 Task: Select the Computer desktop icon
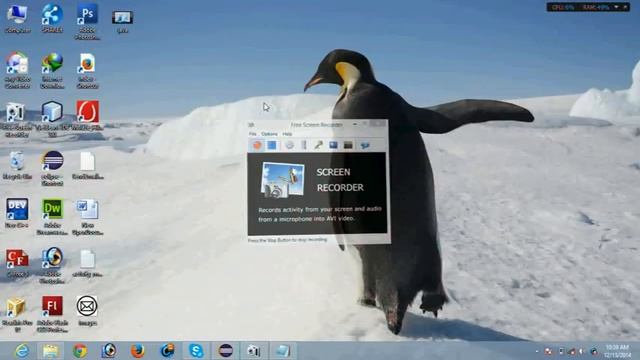coord(17,19)
